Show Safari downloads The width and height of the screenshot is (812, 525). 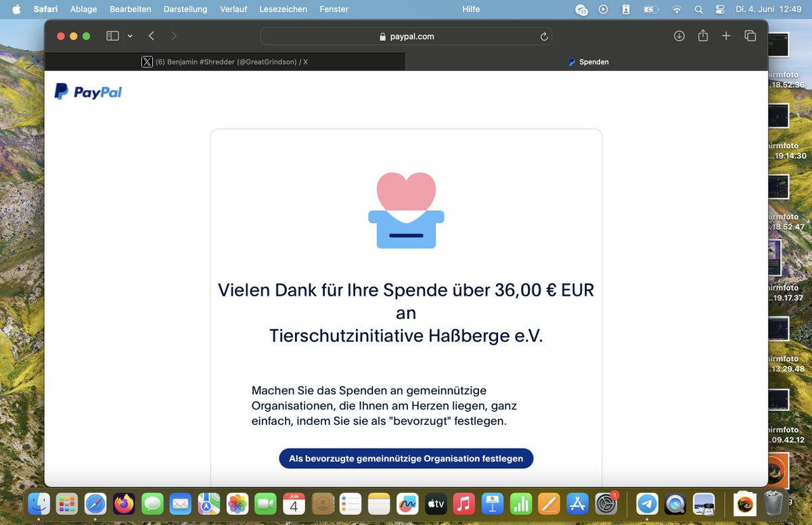pos(679,36)
